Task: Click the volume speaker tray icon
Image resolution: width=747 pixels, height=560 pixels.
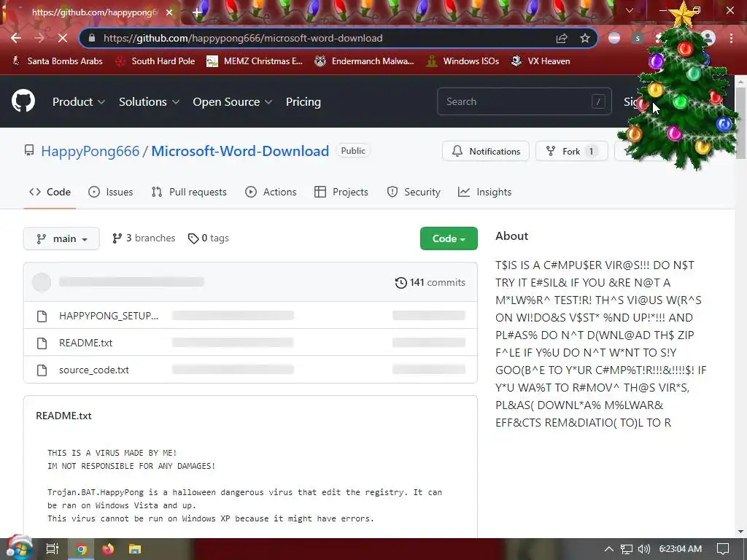Action: [x=643, y=549]
